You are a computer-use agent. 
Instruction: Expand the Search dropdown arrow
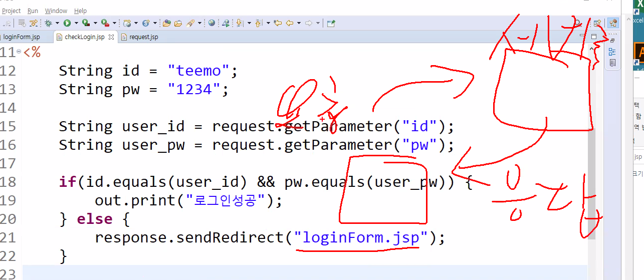point(199,23)
